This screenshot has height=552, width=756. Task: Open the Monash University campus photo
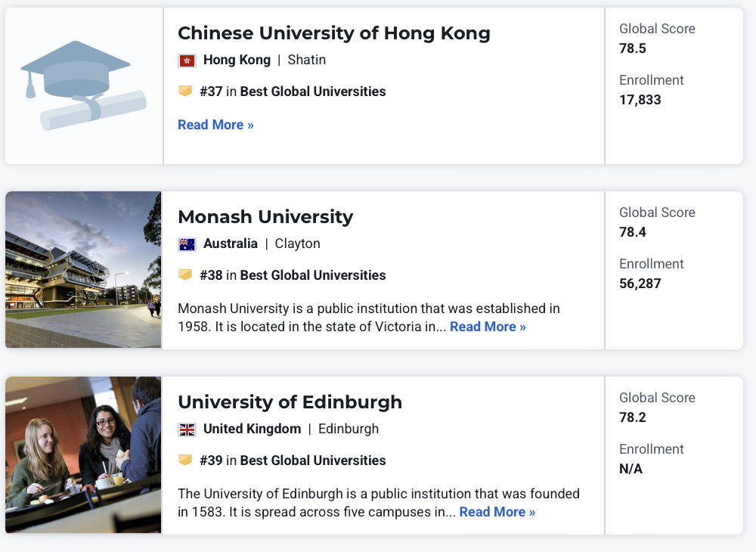[x=83, y=269]
